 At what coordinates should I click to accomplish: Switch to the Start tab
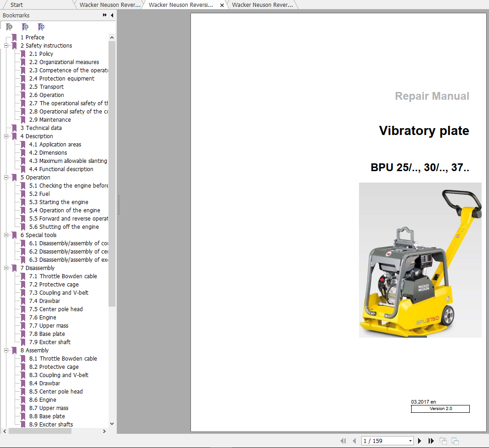(x=16, y=5)
